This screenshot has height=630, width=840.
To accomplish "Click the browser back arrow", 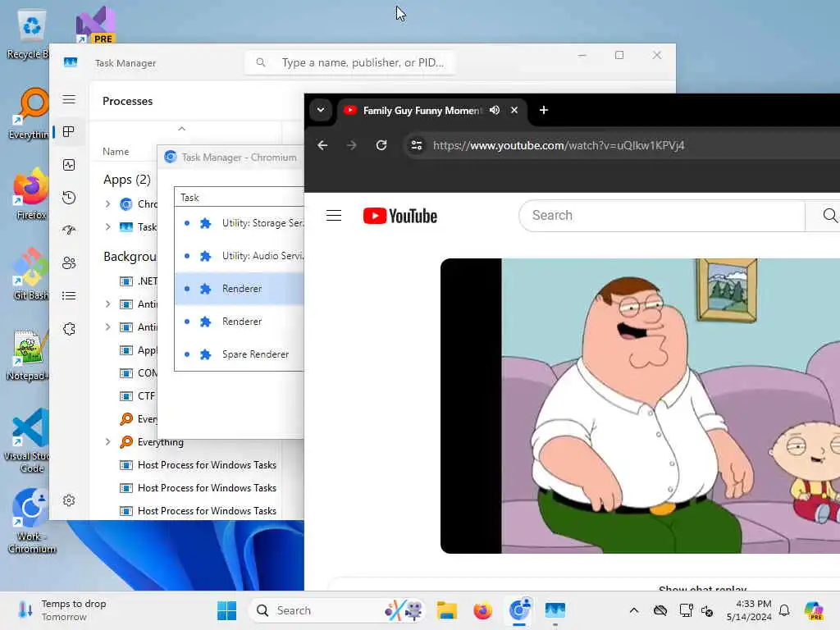I will pyautogui.click(x=322, y=145).
